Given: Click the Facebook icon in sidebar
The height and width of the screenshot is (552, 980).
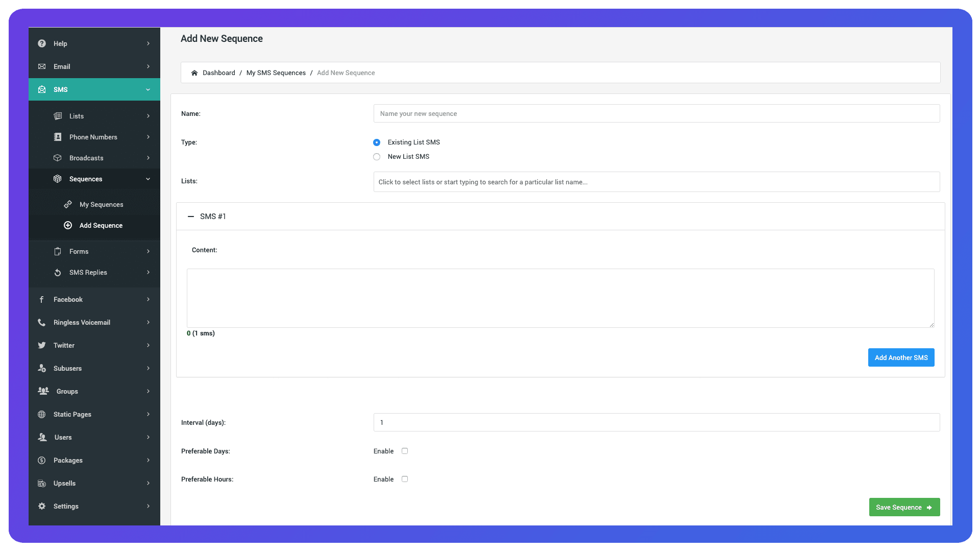Looking at the screenshot, I should [42, 299].
